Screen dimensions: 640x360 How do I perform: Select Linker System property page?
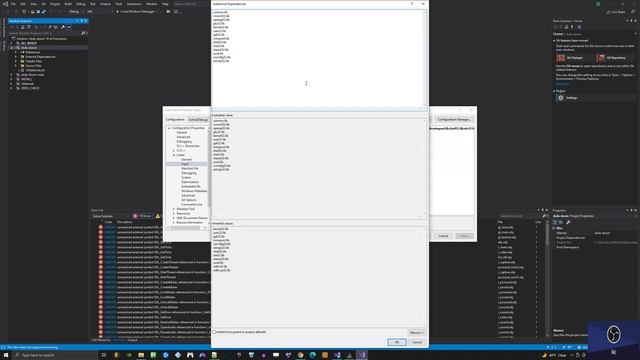[x=186, y=178]
